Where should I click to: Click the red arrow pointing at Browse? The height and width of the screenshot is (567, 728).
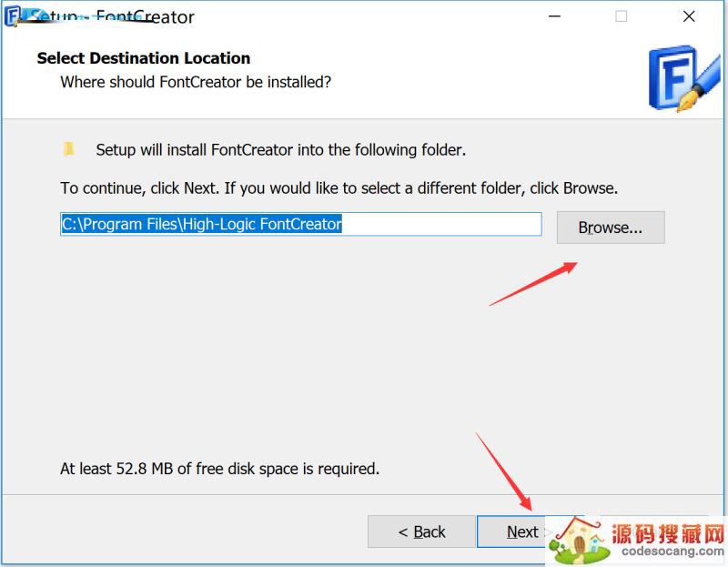[535, 282]
